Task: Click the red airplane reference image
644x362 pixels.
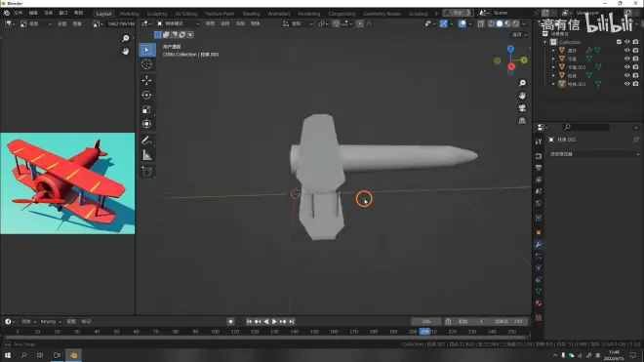Action: point(67,183)
